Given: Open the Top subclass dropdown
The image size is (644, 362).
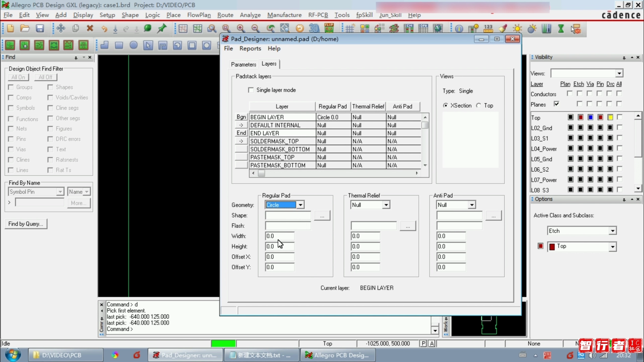Looking at the screenshot, I should click(x=612, y=247).
